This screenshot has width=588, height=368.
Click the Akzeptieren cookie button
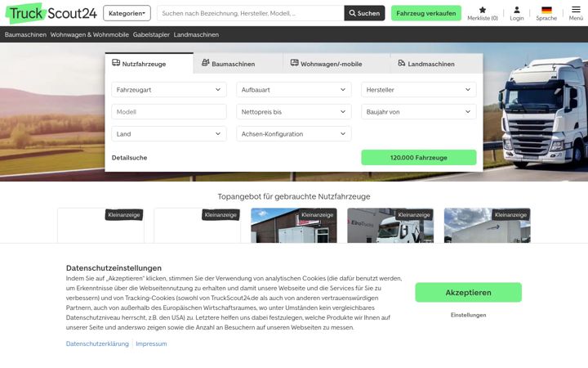pos(469,293)
